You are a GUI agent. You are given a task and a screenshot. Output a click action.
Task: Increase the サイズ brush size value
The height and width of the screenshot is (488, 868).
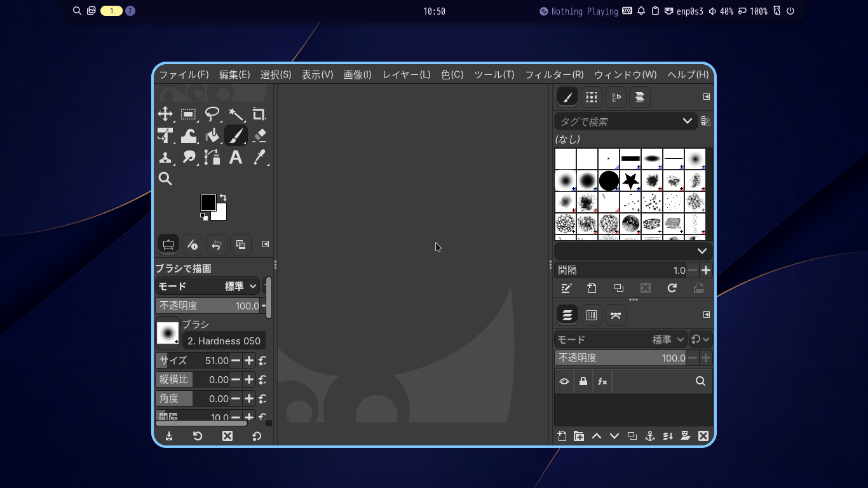coord(249,360)
